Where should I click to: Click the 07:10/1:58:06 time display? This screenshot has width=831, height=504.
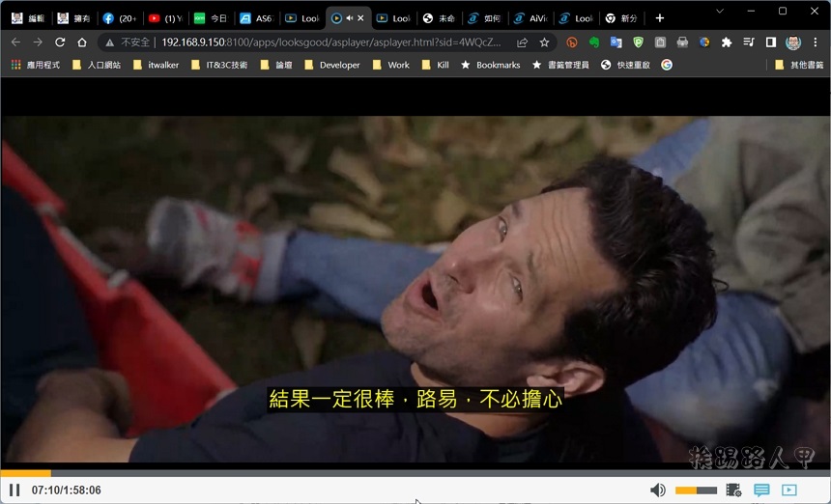tap(67, 490)
